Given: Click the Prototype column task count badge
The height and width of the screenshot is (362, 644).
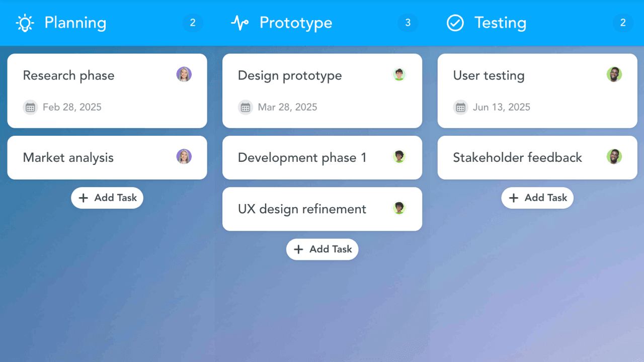Looking at the screenshot, I should point(408,23).
